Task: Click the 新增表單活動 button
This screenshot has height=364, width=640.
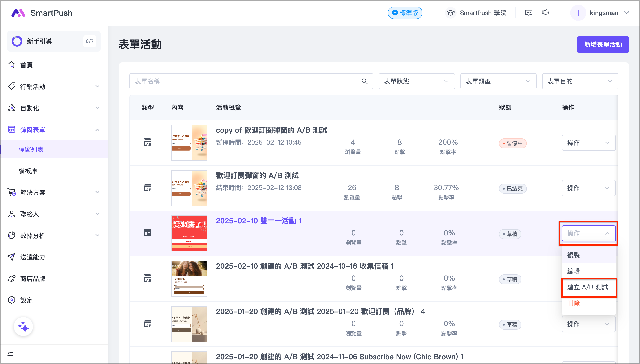Action: (x=603, y=44)
